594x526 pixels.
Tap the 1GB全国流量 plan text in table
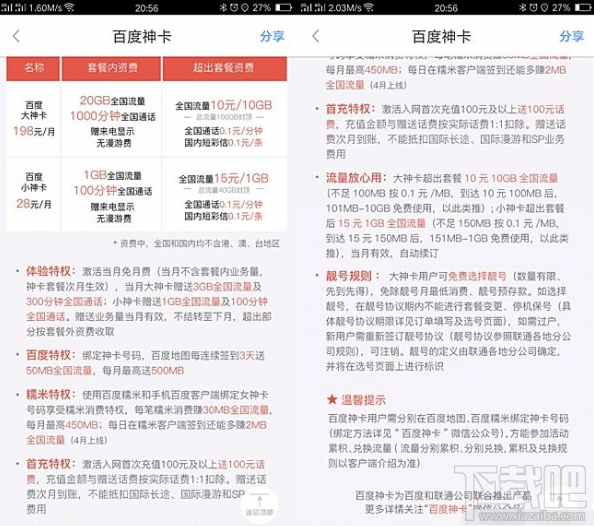113,175
